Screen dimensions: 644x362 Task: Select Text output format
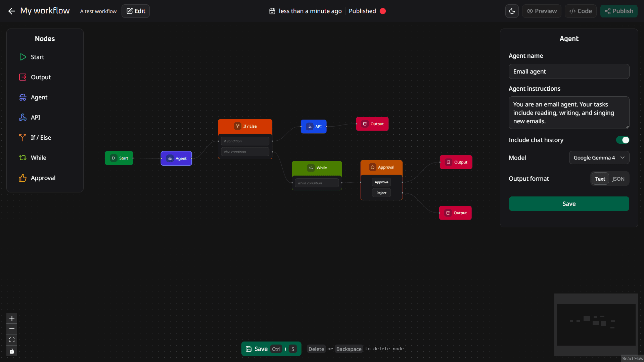point(600,179)
